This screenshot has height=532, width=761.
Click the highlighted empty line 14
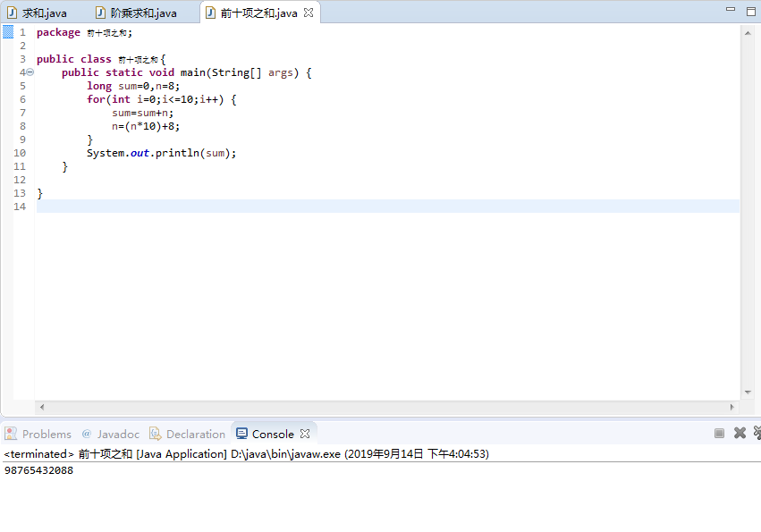pos(388,207)
